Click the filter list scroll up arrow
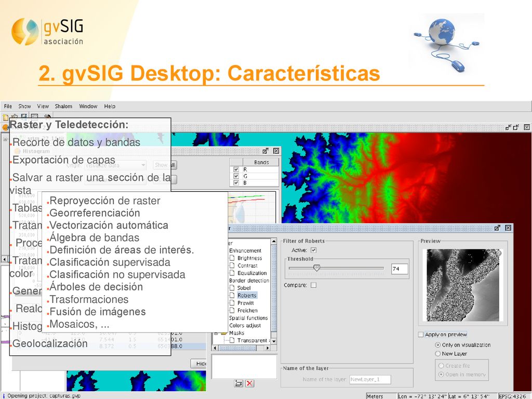The width and height of the screenshot is (532, 399). 274,241
